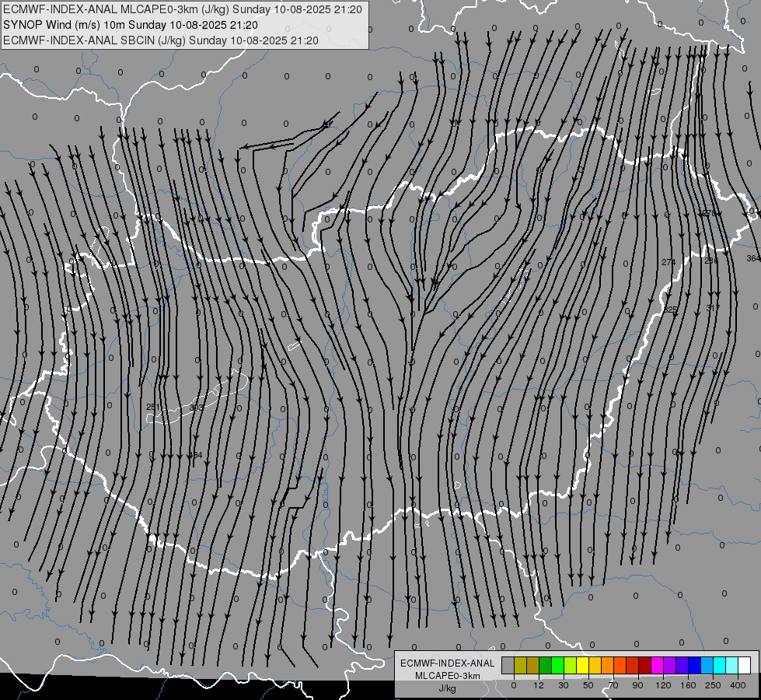Select the olive-yellow legend swatch after gray
Viewport: 761px width, 700px height.
point(521,665)
